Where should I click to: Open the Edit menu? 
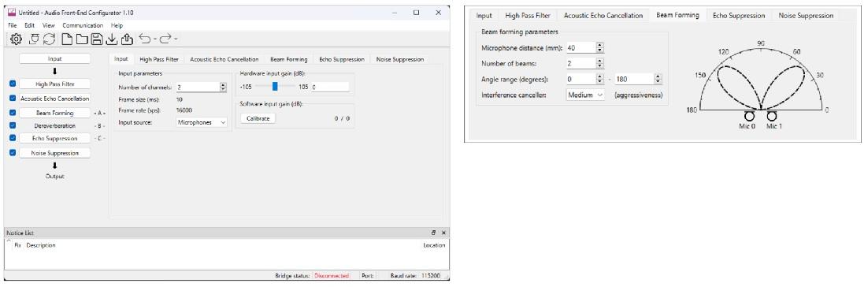(x=29, y=25)
